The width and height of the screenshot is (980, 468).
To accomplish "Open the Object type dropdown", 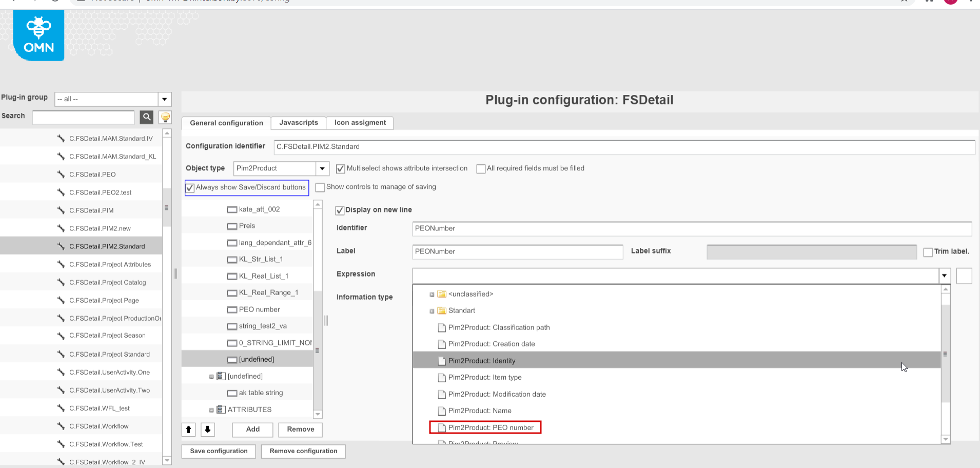I will point(322,168).
